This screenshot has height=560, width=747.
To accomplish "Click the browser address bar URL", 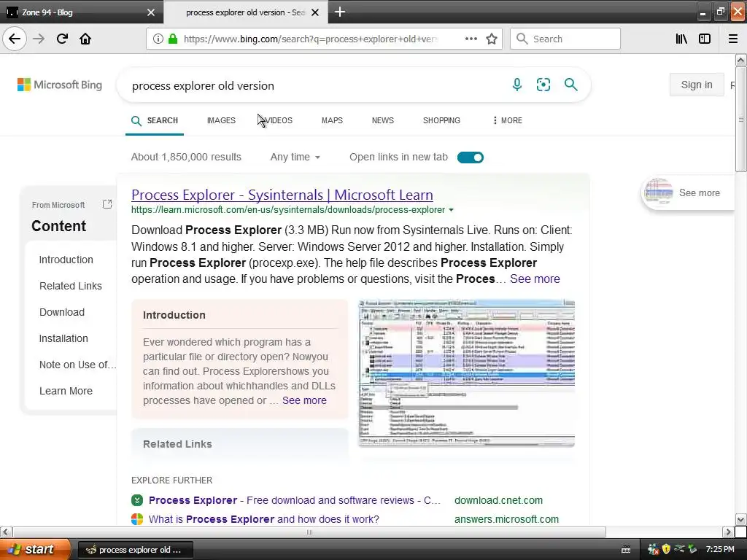I will pyautogui.click(x=311, y=39).
